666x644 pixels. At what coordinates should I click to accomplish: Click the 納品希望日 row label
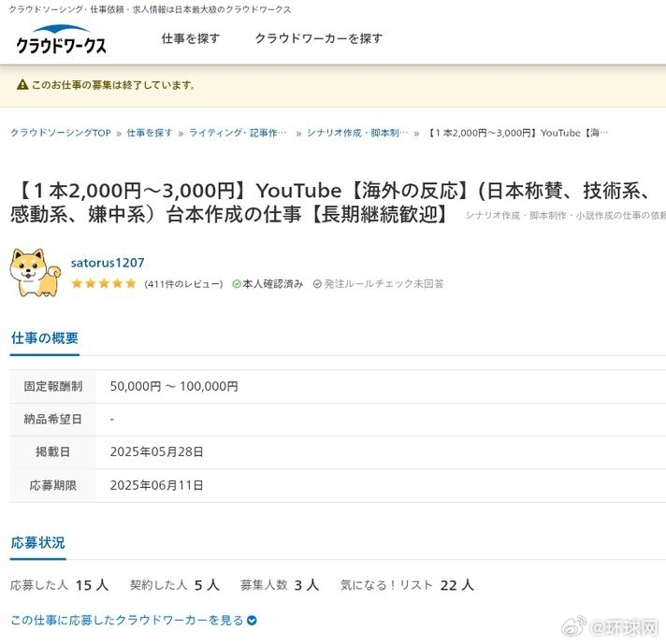(53, 420)
